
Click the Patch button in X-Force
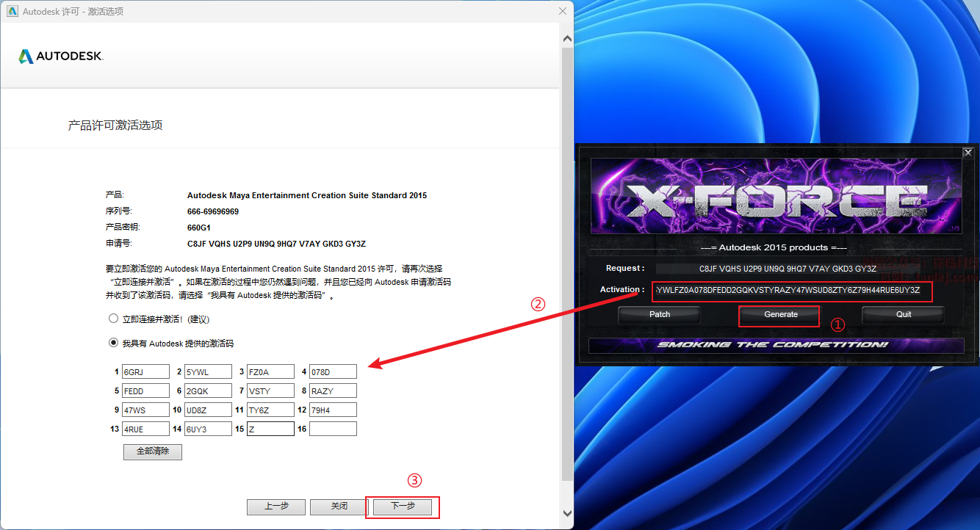coord(660,314)
